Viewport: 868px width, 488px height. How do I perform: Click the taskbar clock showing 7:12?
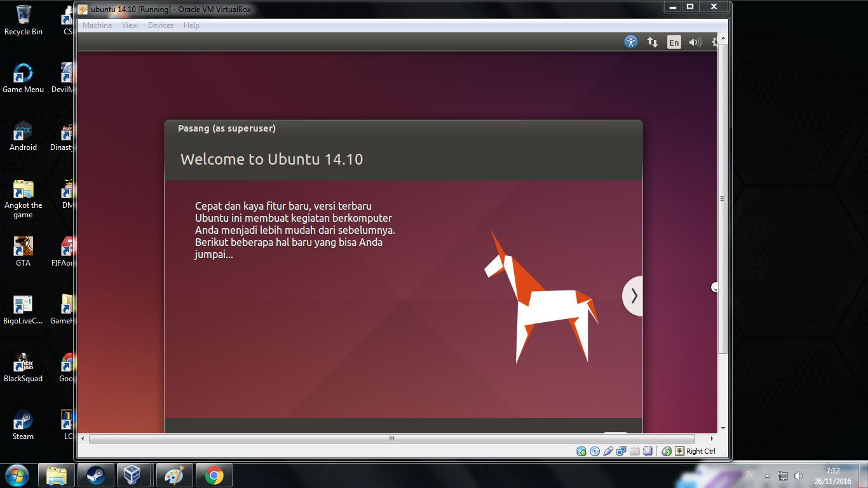pyautogui.click(x=834, y=476)
